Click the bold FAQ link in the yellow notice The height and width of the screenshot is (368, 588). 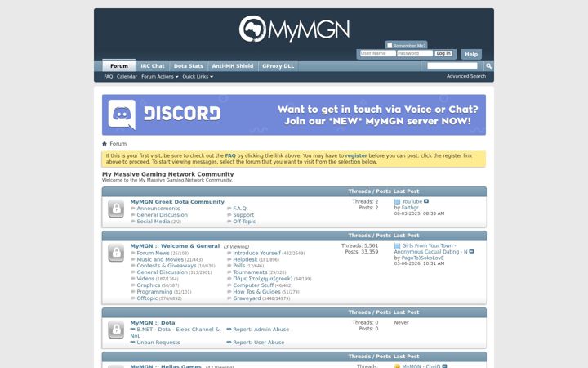(x=230, y=155)
